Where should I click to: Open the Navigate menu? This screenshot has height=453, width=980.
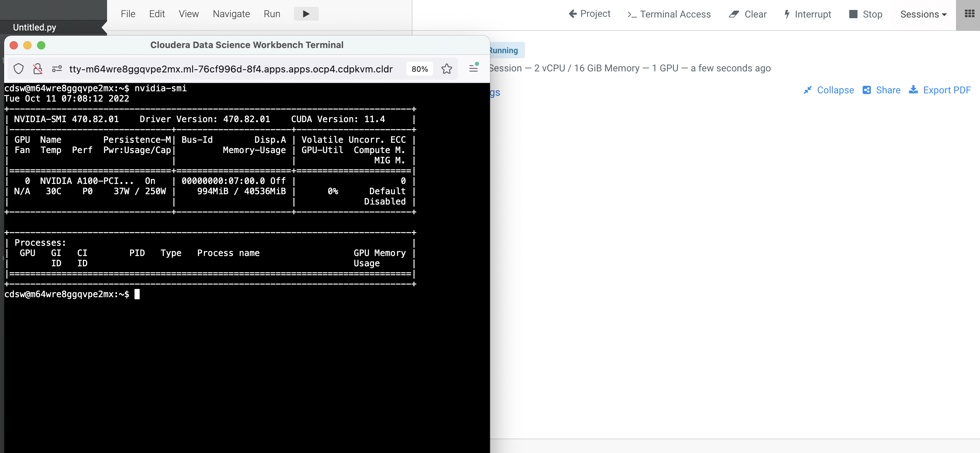click(x=231, y=14)
